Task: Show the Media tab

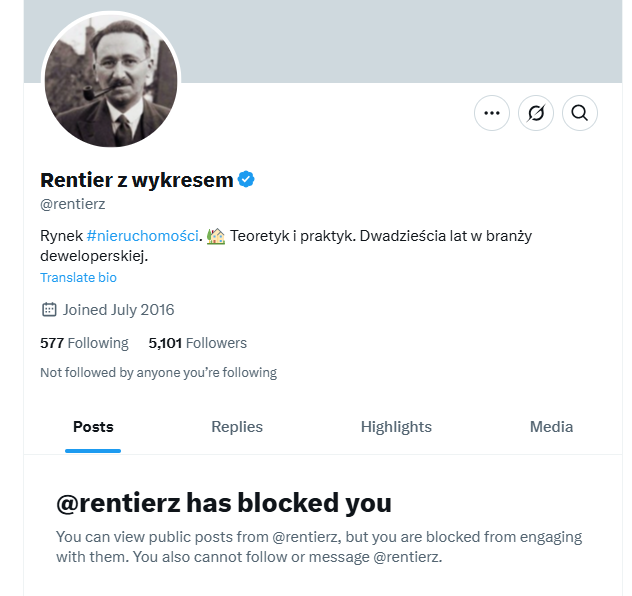Action: pyautogui.click(x=551, y=427)
